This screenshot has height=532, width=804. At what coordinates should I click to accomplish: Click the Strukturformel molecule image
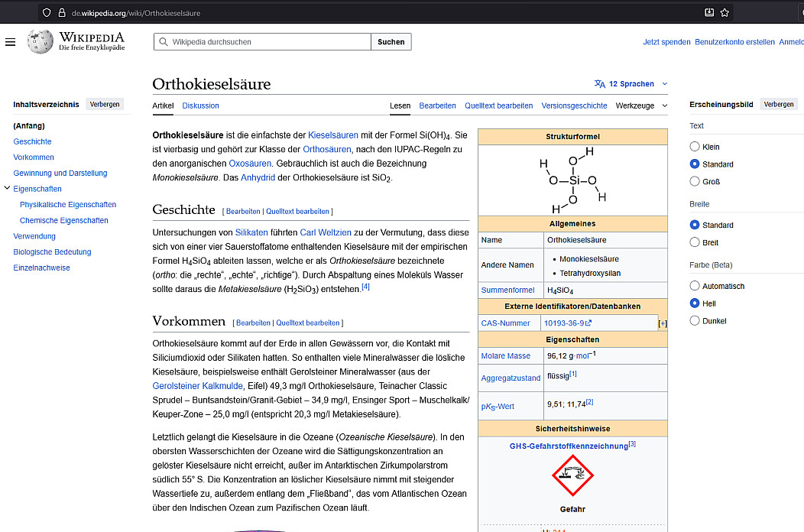tap(572, 180)
